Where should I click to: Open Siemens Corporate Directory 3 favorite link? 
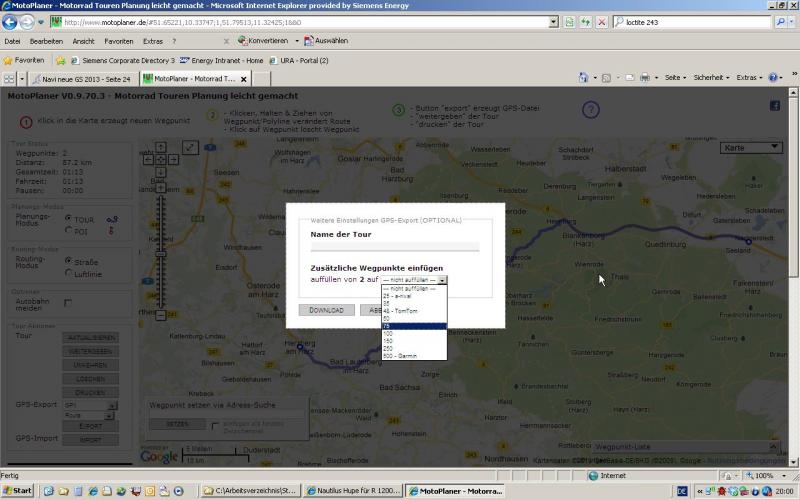123,60
